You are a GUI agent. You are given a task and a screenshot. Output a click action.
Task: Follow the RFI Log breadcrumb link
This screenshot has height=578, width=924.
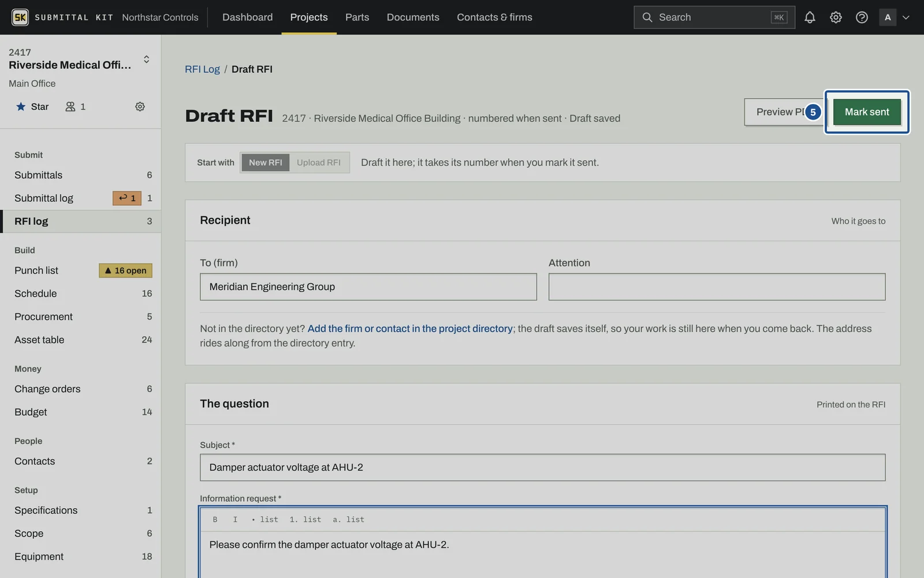click(202, 69)
